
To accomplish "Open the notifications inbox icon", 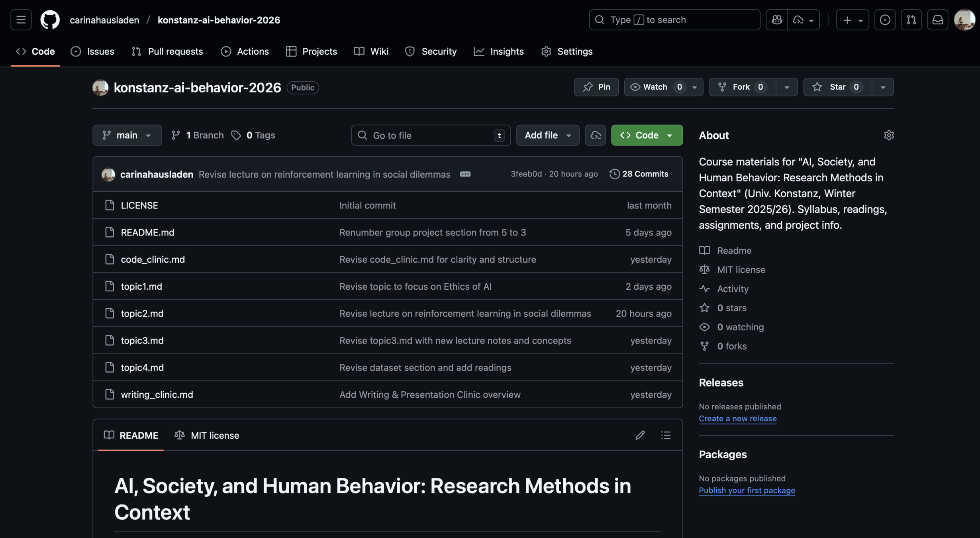I will [x=937, y=20].
